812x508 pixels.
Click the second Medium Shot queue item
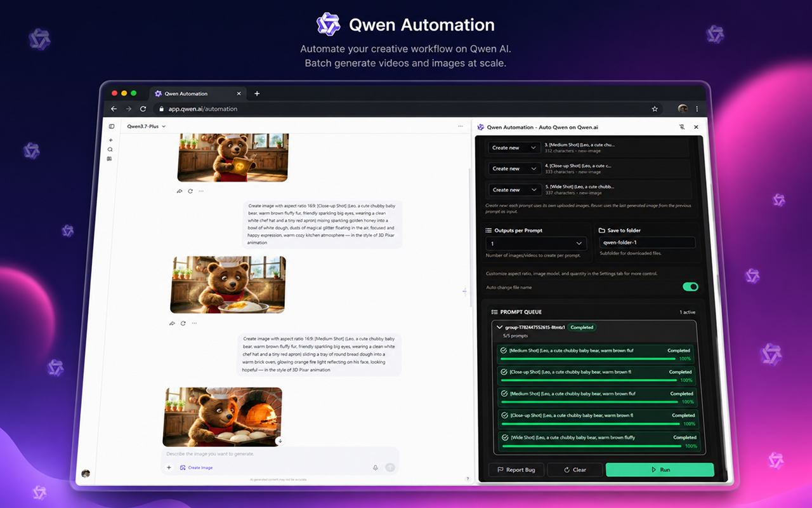coord(596,398)
